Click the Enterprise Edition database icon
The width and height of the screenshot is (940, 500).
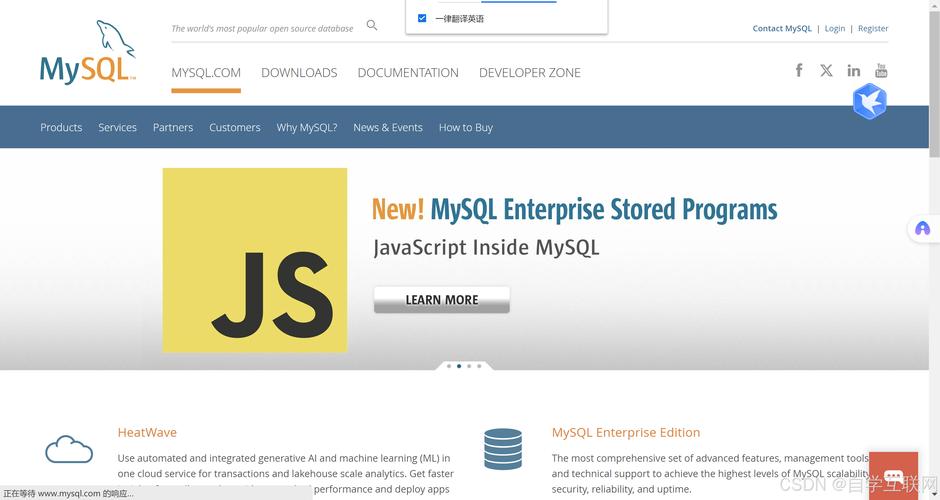click(503, 448)
